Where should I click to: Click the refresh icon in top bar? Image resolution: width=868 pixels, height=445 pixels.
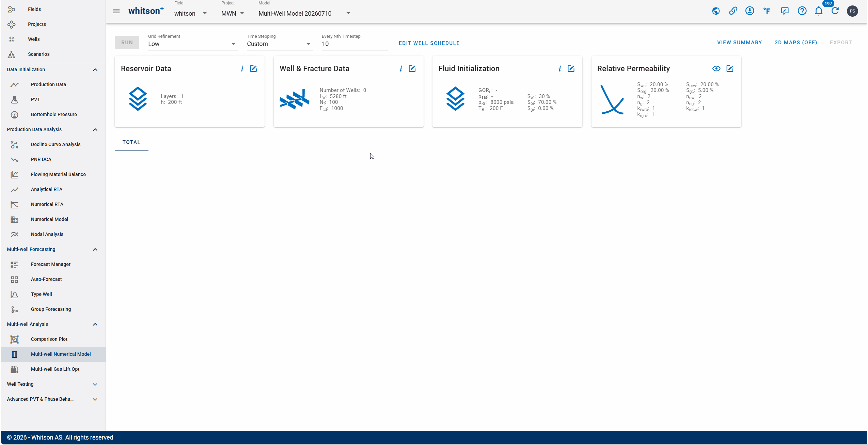pos(835,11)
